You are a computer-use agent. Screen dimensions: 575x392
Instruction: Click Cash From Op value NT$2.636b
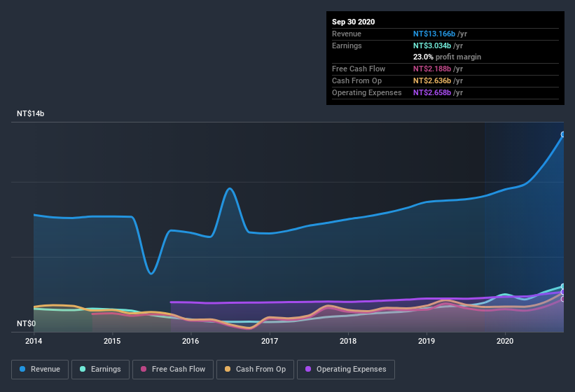tap(432, 80)
